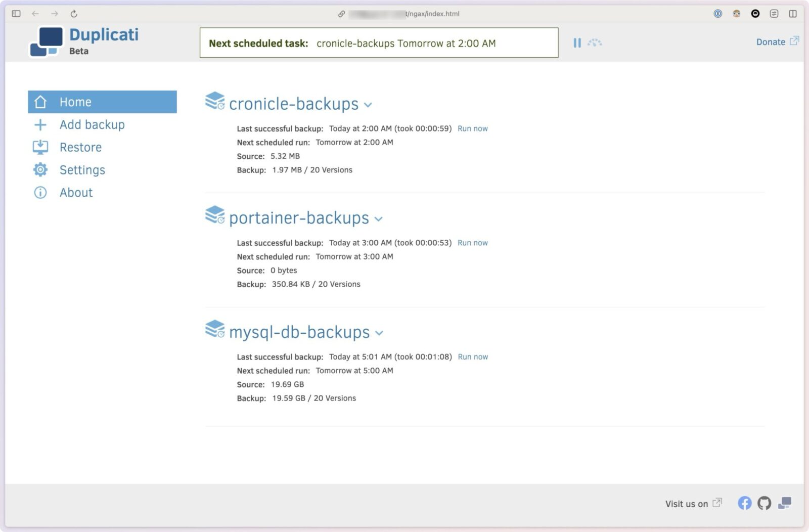Open the Duplicati forum icon in footer
809x532 pixels.
(x=784, y=503)
